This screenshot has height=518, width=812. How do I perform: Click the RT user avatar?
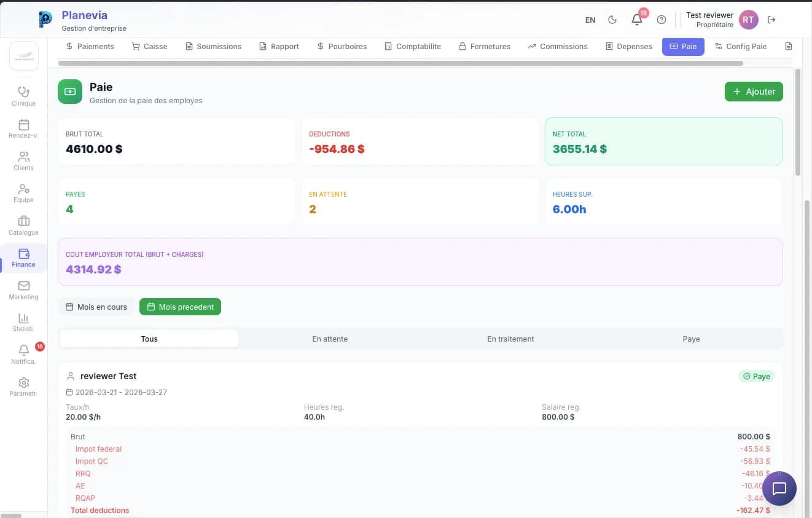click(x=748, y=20)
